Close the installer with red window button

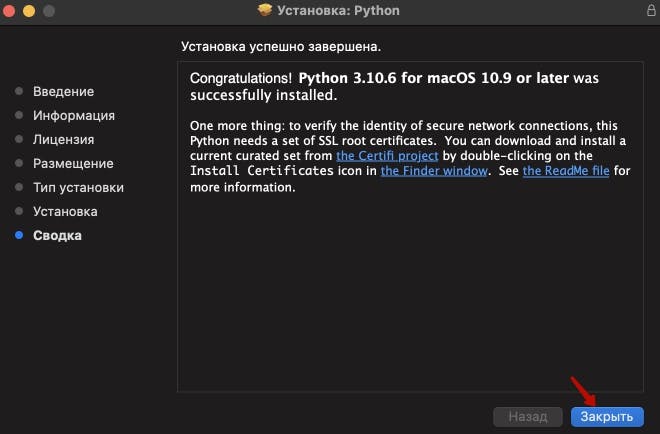[9, 11]
